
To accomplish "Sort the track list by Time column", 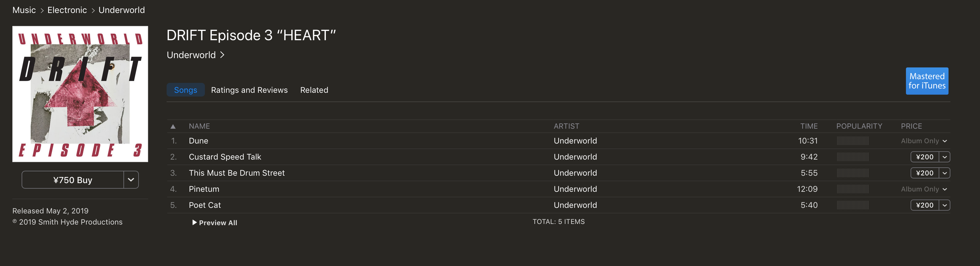I will (x=808, y=126).
